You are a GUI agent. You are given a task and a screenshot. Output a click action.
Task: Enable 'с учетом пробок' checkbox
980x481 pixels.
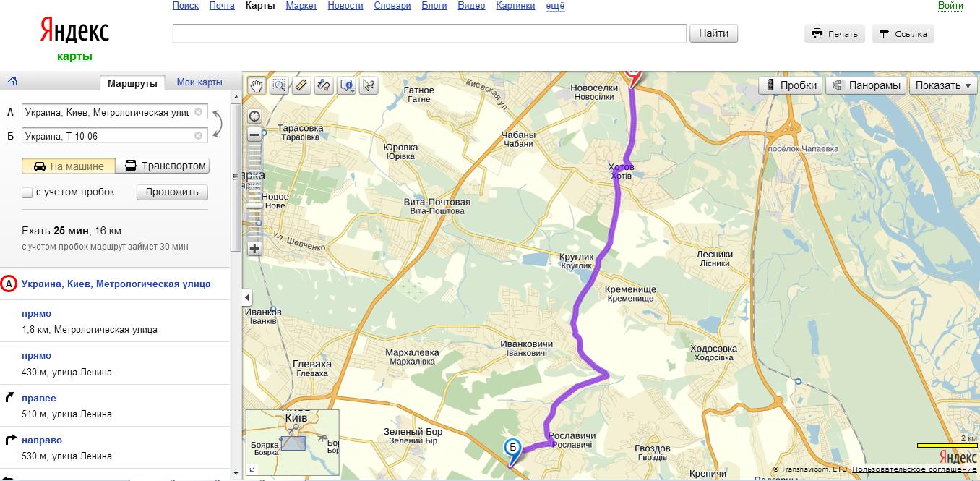27,192
